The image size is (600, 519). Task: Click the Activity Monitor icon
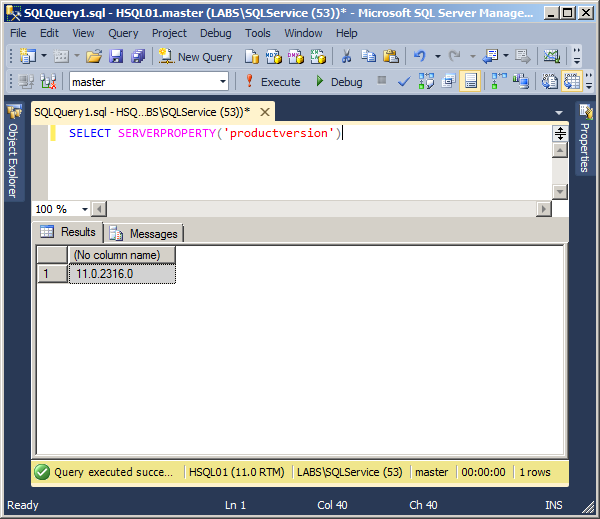(552, 56)
